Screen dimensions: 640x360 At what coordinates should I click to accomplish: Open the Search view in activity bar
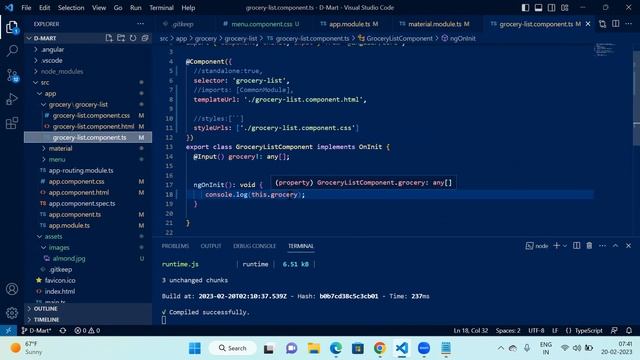click(x=12, y=51)
